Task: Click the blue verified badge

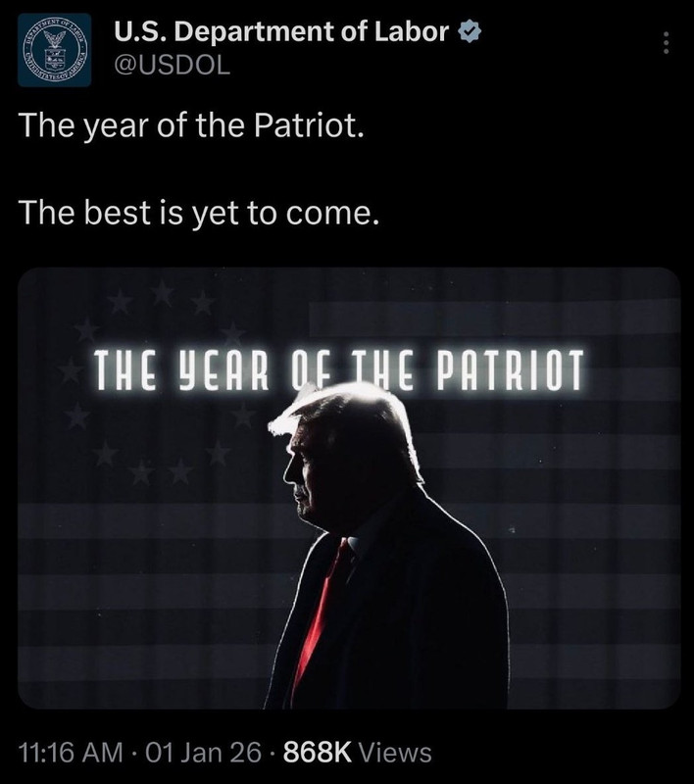Action: [x=470, y=32]
